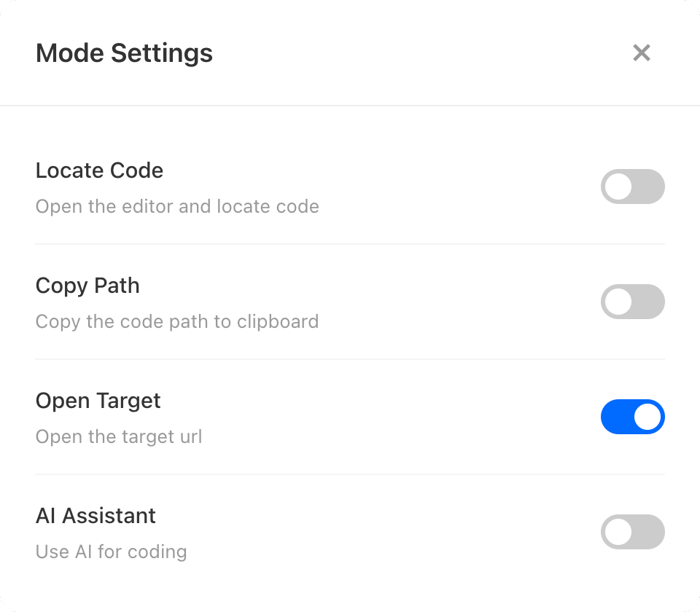Click the word 'clipboard' in Copy Path description
This screenshot has width=700, height=612.
[x=279, y=322]
